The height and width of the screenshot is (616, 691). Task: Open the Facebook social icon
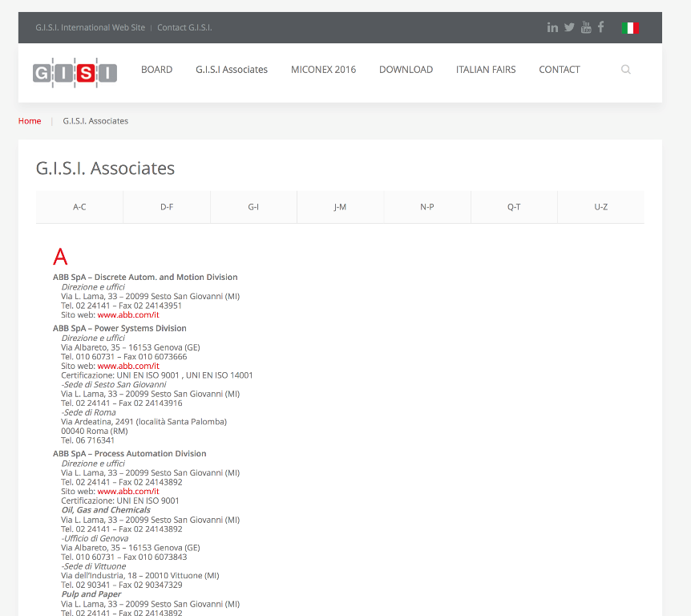pos(601,27)
